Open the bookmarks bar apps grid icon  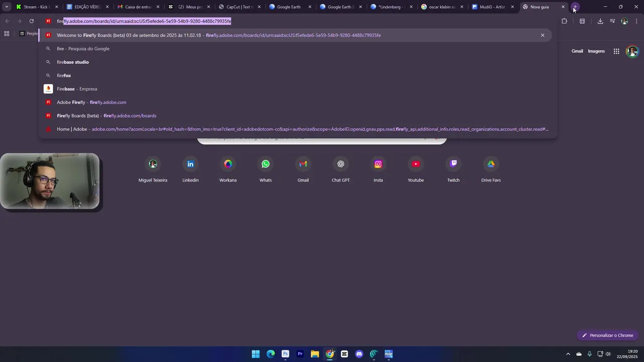tap(7, 34)
